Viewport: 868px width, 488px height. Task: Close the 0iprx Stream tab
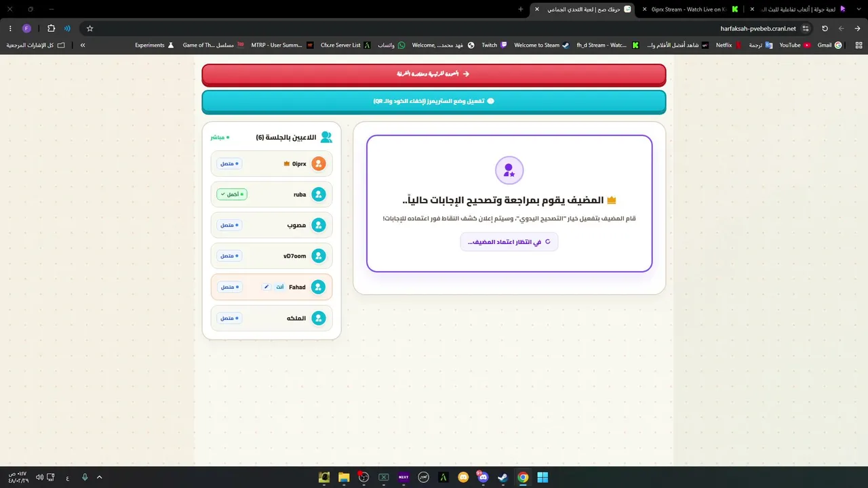tap(644, 9)
